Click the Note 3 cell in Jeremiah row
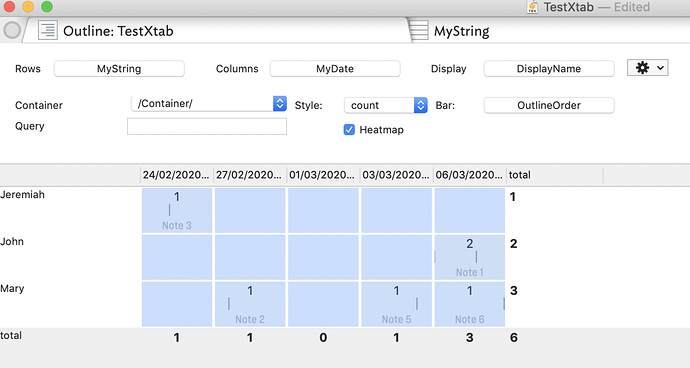 coord(177,210)
